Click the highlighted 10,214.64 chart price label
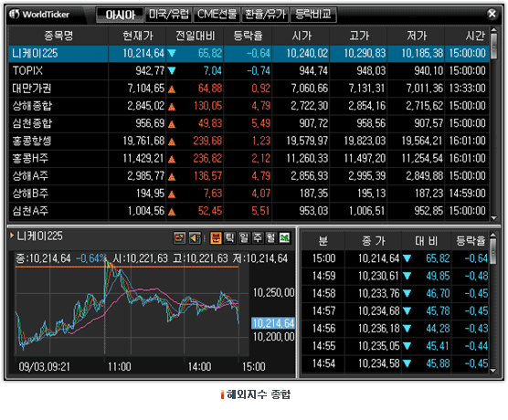 pos(273,323)
